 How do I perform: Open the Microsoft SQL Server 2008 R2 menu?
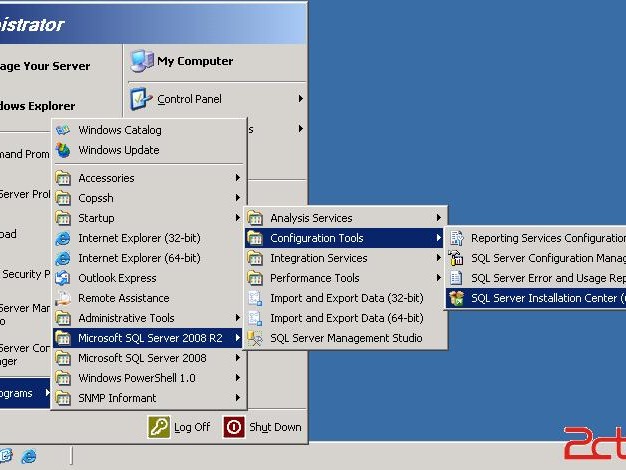[148, 338]
